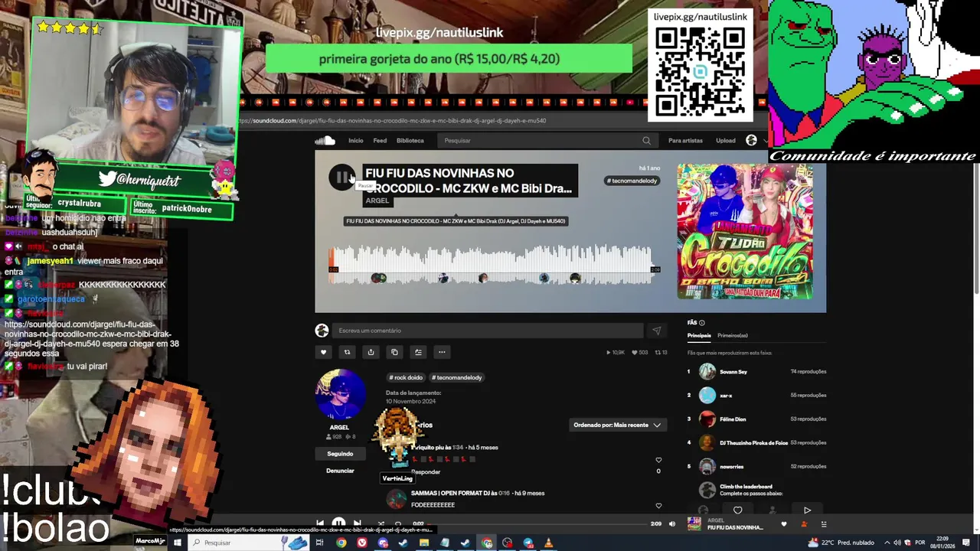This screenshot has width=980, height=551.
Task: Open the next-up queue list icon
Action: [x=824, y=524]
